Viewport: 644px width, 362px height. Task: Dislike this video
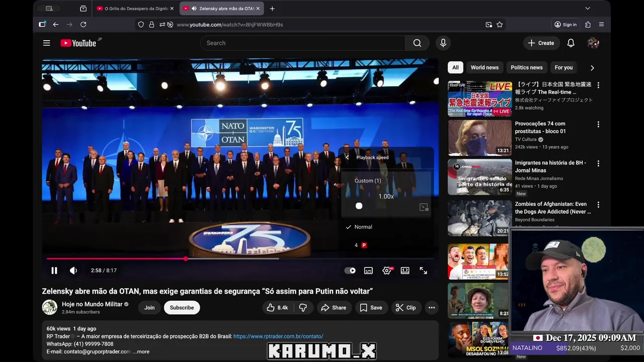pyautogui.click(x=303, y=308)
